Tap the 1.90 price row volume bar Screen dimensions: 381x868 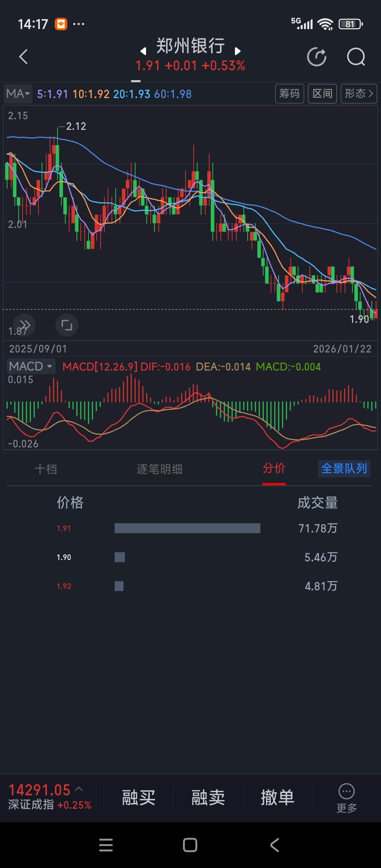click(x=120, y=557)
